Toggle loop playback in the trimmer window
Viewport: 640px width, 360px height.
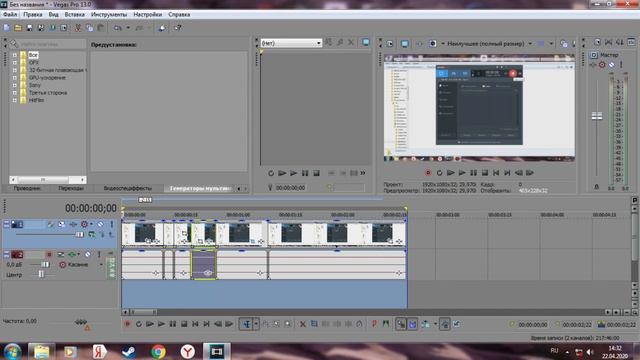click(x=271, y=173)
